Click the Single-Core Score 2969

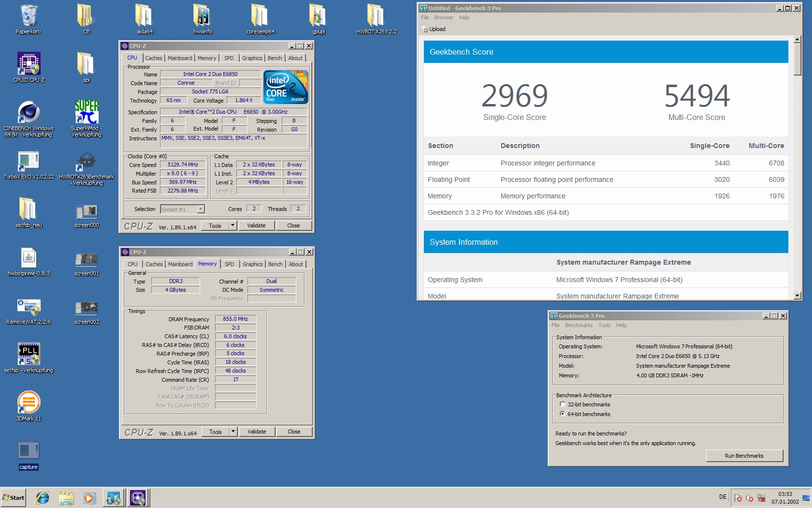tap(515, 95)
